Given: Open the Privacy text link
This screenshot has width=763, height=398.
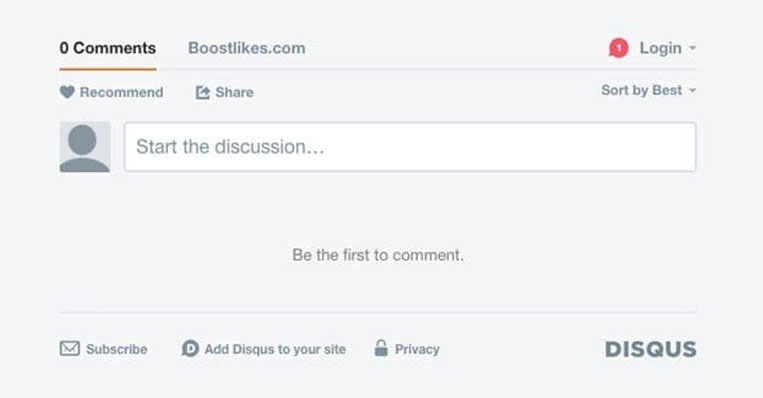Looking at the screenshot, I should 417,349.
